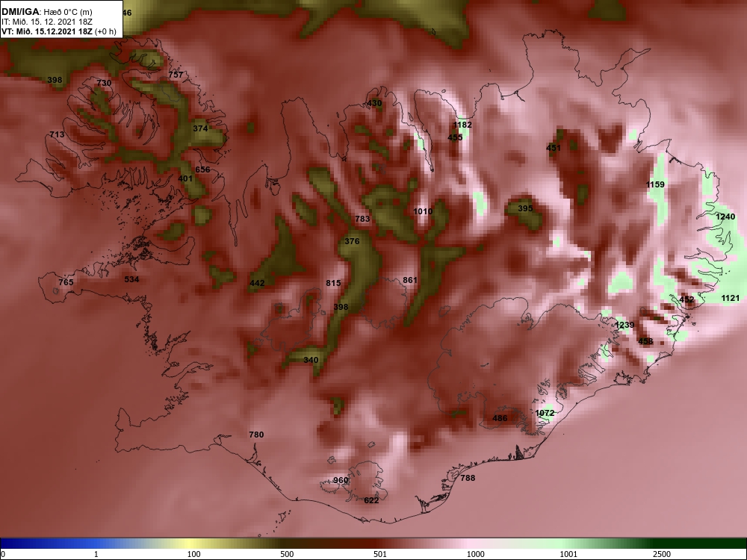This screenshot has height=560, width=747.
Task: Click the 1001 tick on color scale
Action: pyautogui.click(x=568, y=554)
